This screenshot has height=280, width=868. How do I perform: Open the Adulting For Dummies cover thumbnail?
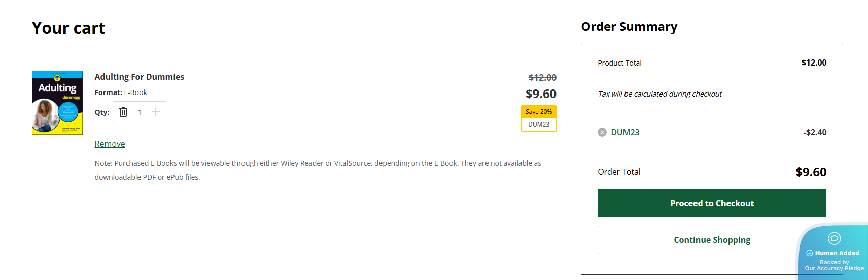coord(57,103)
